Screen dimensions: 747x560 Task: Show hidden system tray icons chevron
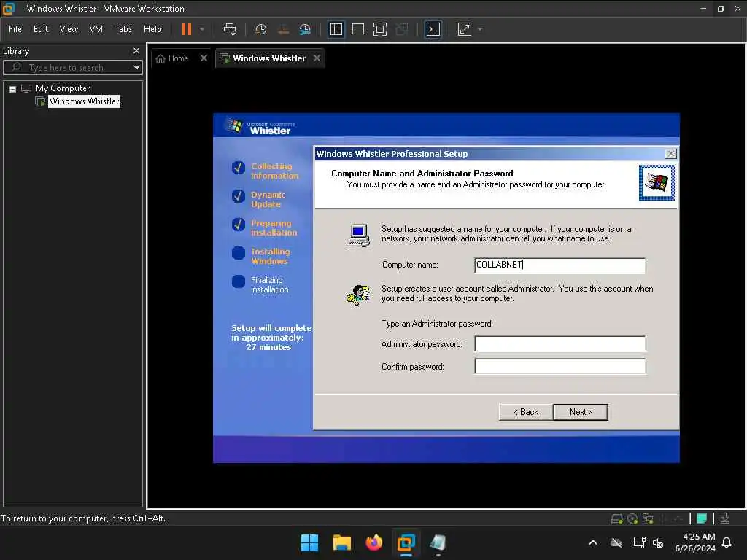(x=593, y=542)
